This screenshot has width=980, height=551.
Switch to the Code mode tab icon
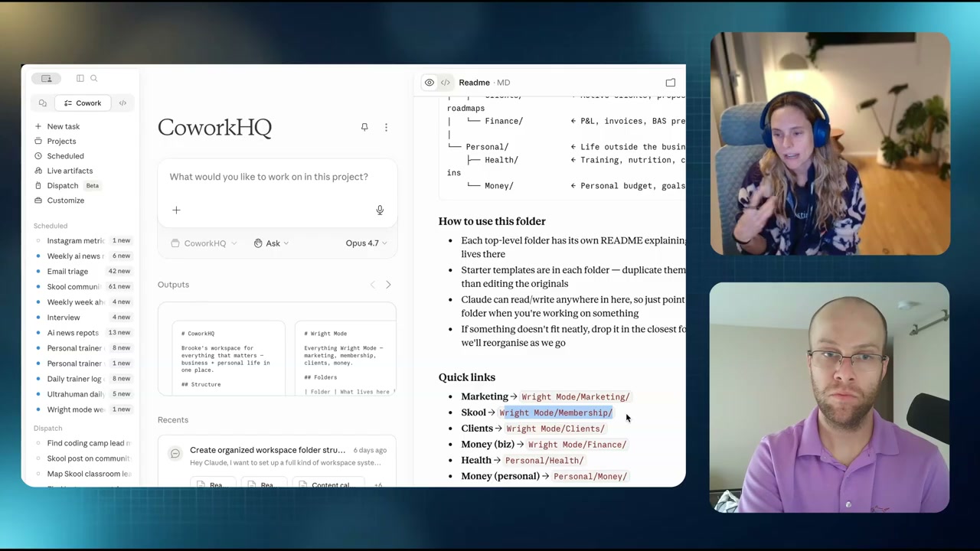[x=122, y=103]
